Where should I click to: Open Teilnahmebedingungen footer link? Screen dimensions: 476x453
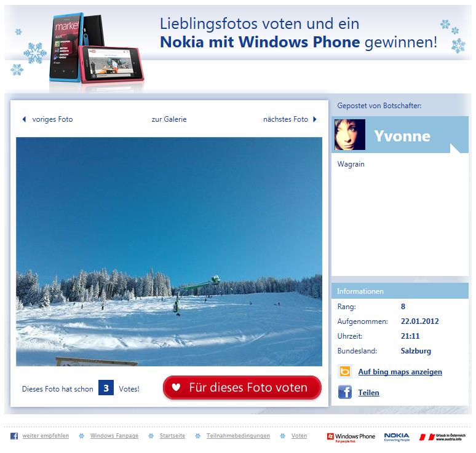[x=238, y=436]
